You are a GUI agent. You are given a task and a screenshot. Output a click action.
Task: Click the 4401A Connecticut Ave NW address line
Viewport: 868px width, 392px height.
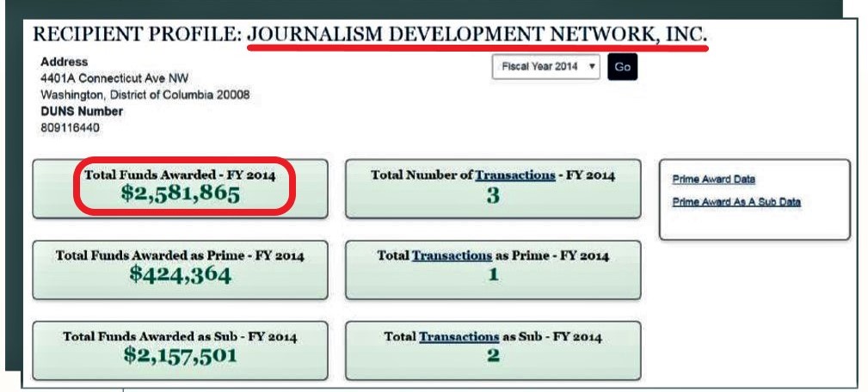102,78
